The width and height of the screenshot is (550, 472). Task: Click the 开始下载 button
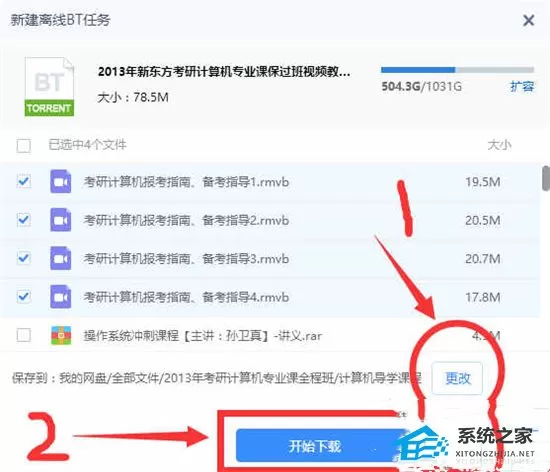pos(315,446)
